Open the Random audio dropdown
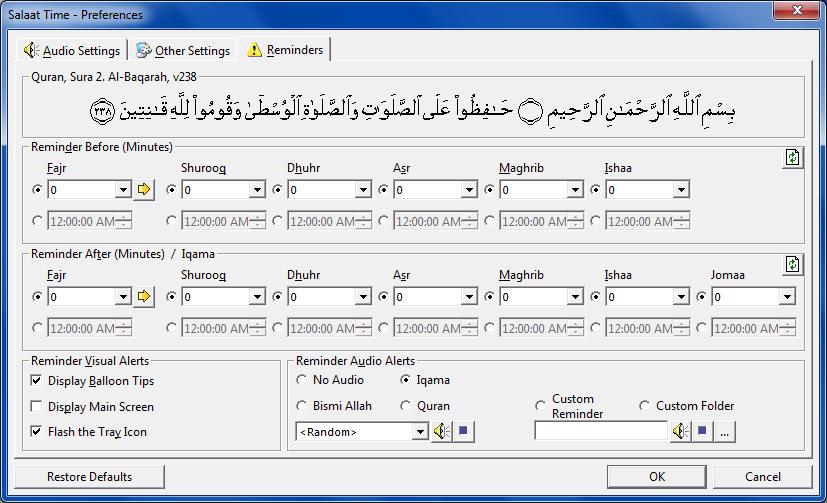 click(x=420, y=432)
